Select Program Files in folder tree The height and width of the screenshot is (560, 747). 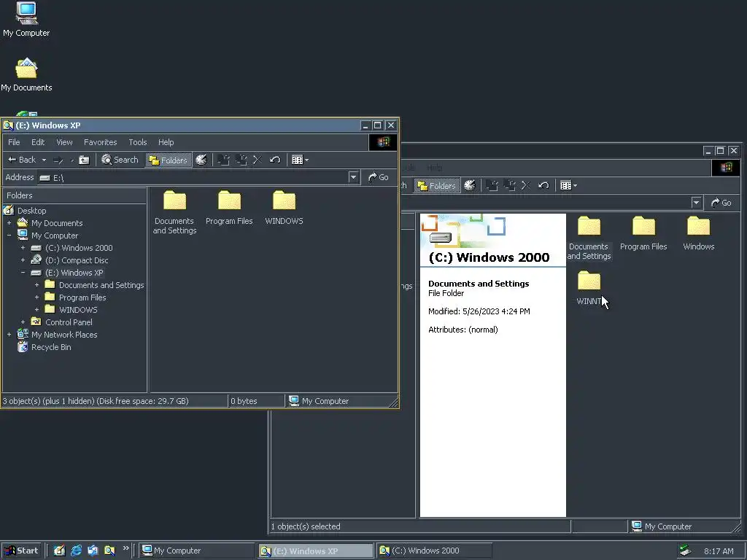tap(82, 297)
